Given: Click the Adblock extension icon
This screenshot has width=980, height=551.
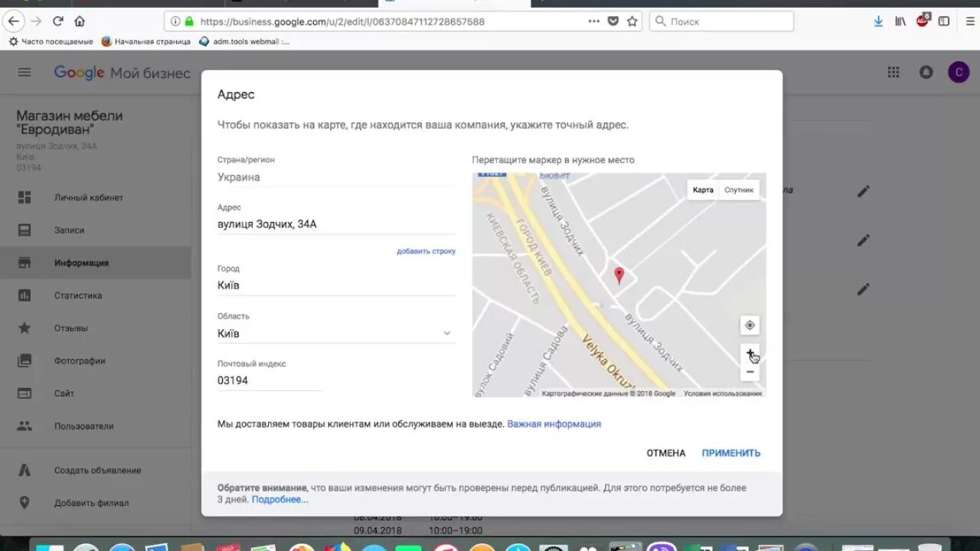Looking at the screenshot, I should 923,21.
